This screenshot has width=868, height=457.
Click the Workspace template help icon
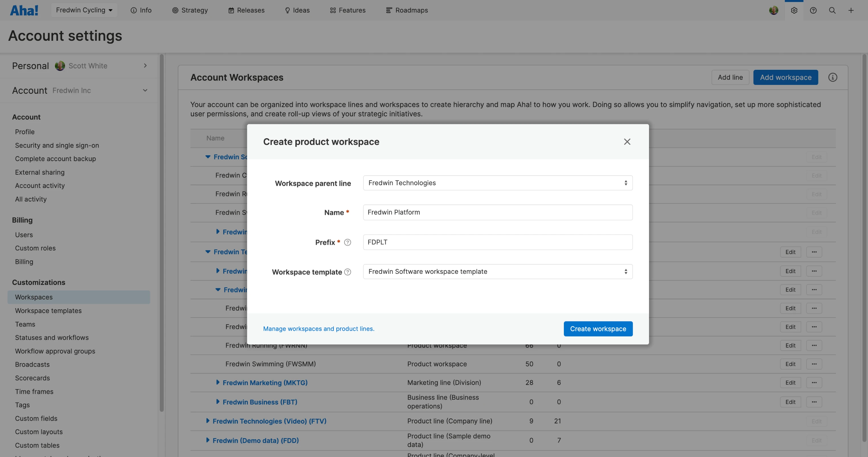pos(347,272)
